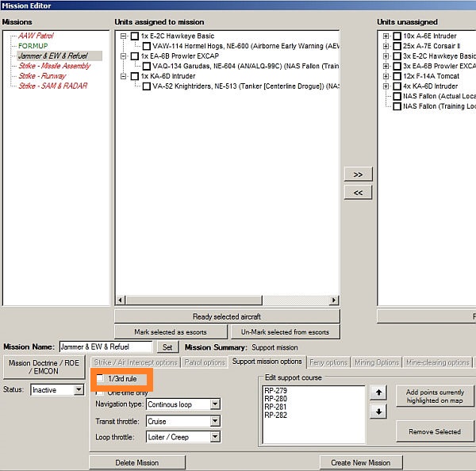Expand the 25x A-7E Corsair II node
This screenshot has height=471, width=476.
(x=386, y=46)
